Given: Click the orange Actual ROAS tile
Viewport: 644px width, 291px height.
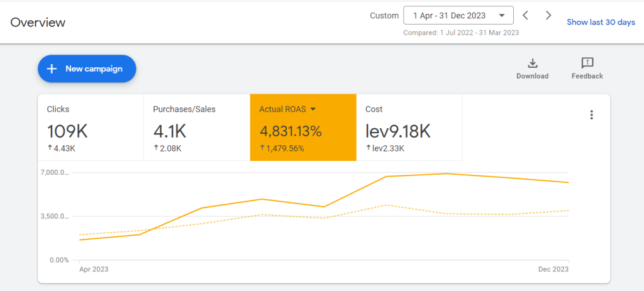Looking at the screenshot, I should [x=303, y=127].
